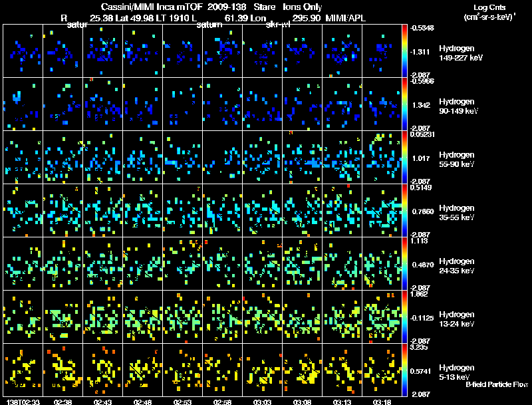
Task: Click the Hydrogen 24-35 keV row label
Action: (457, 266)
